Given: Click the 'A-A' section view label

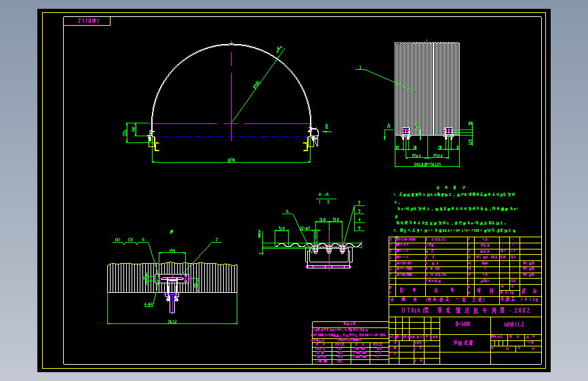Looking at the screenshot, I should click(x=324, y=195).
